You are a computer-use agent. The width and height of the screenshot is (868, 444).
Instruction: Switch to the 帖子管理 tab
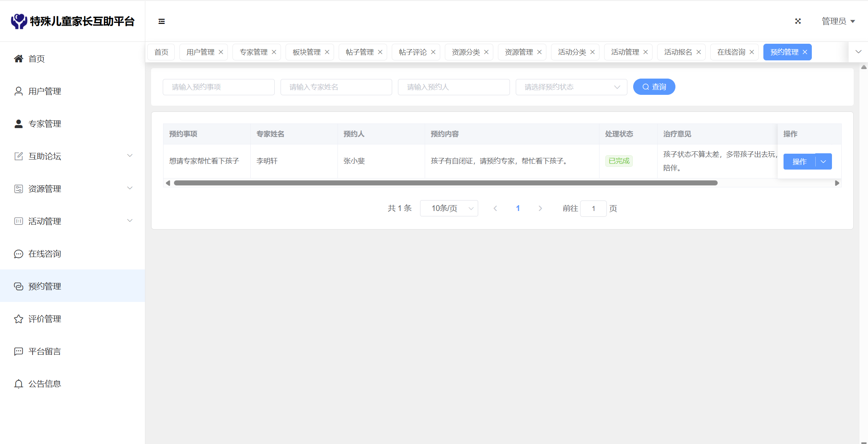tap(359, 52)
